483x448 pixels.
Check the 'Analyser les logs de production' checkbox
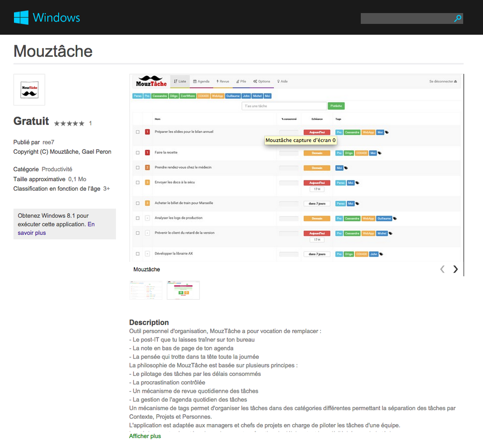(x=138, y=218)
